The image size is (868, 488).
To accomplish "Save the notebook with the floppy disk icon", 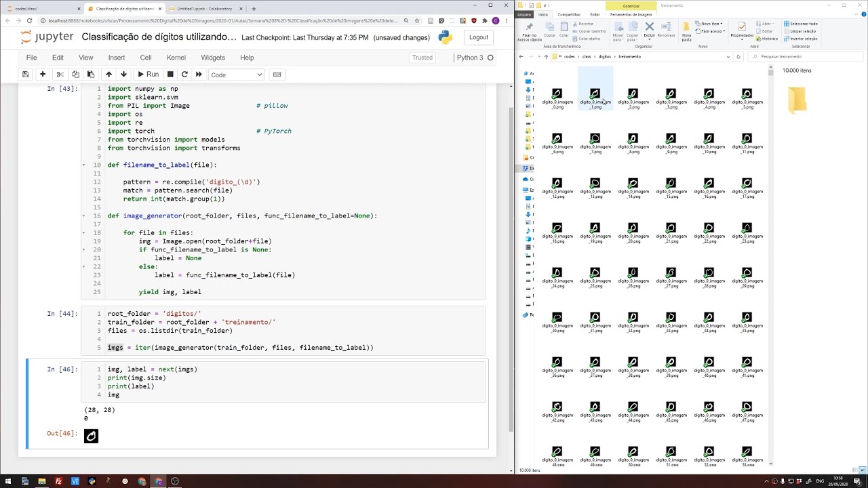I will pyautogui.click(x=26, y=75).
